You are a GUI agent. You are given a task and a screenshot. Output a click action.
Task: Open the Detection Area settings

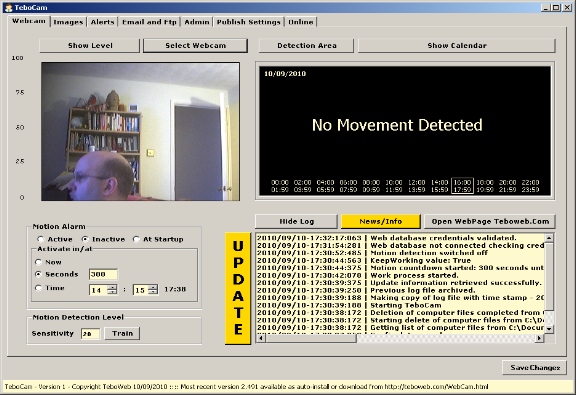(x=307, y=46)
